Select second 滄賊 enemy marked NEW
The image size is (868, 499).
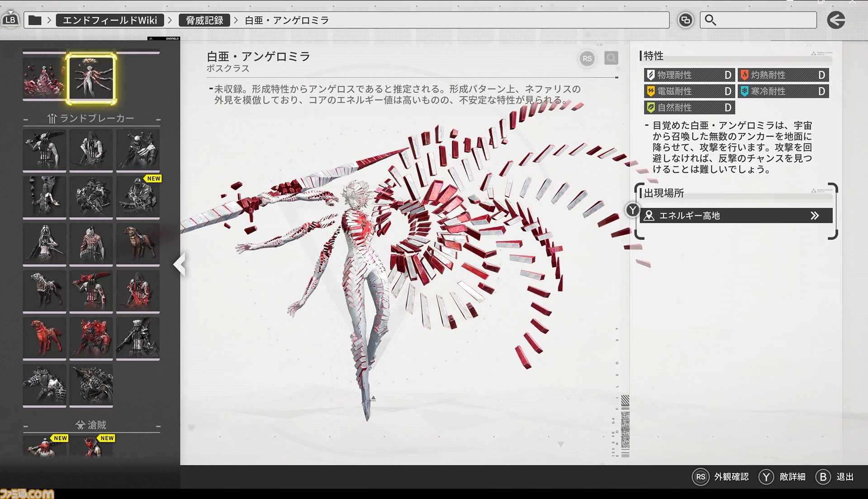[91, 447]
